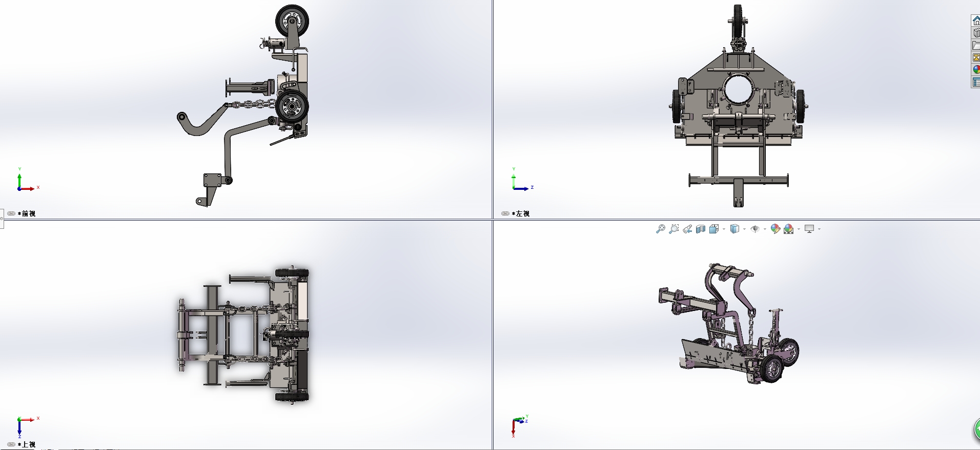Open the SOLIDWORKS Resources home tab
980x450 pixels.
coord(976,21)
